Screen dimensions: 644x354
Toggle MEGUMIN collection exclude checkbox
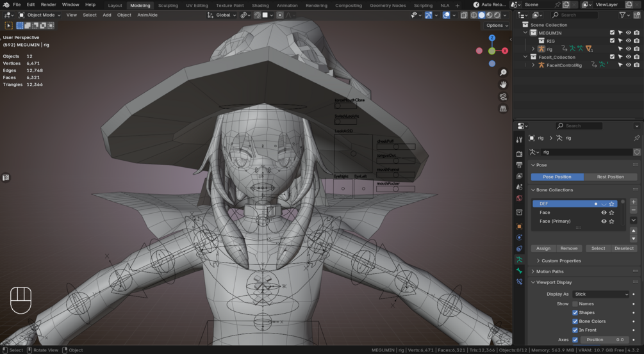pyautogui.click(x=612, y=33)
